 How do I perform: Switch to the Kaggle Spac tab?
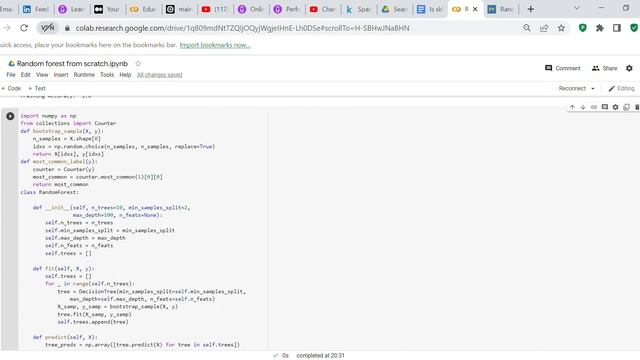tap(358, 9)
